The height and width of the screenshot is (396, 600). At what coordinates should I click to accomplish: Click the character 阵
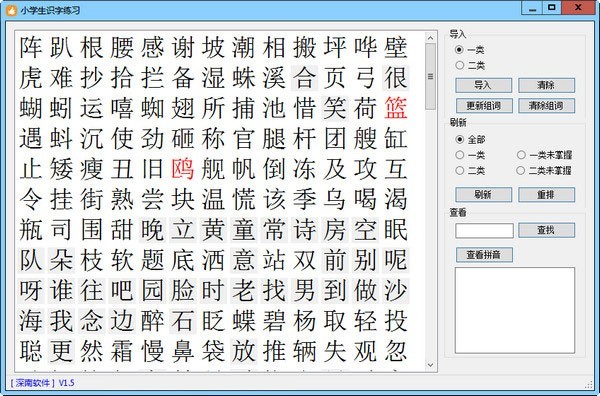coord(31,47)
